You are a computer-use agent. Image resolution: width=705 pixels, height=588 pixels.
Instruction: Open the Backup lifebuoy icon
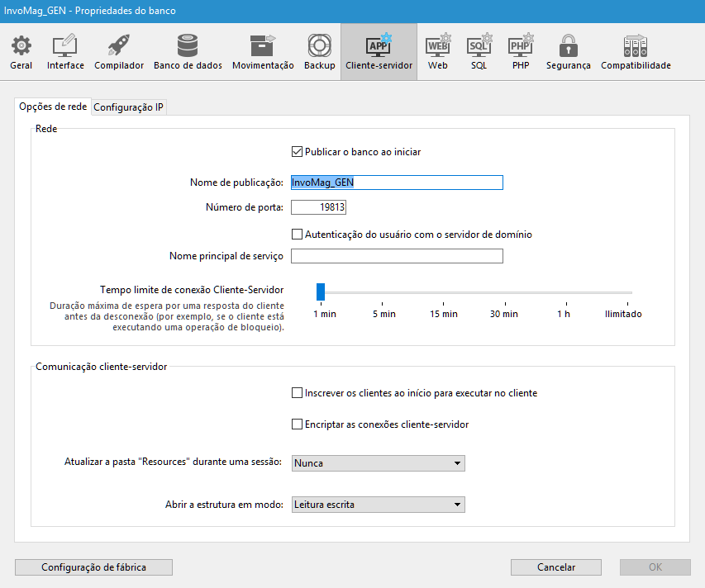click(x=319, y=52)
